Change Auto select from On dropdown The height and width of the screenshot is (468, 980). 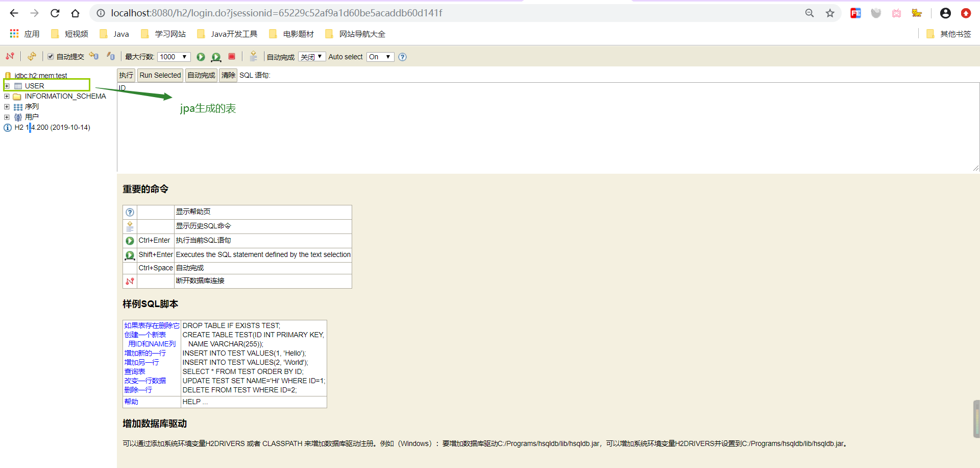[380, 57]
